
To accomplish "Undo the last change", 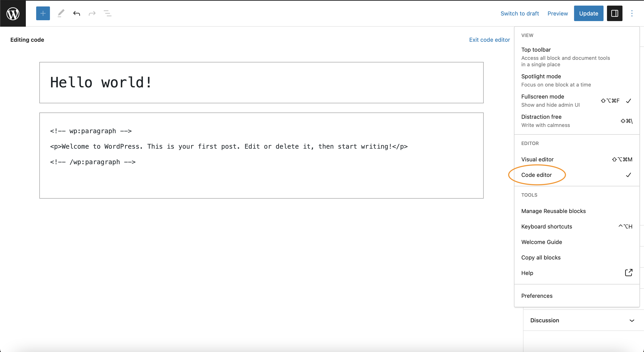I will click(x=76, y=14).
